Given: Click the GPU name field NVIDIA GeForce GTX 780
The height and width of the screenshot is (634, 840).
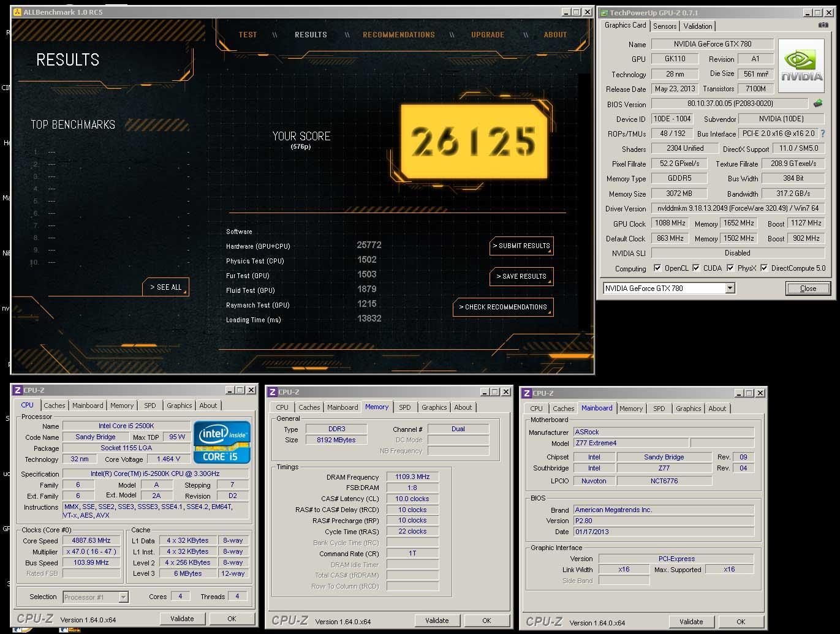Looking at the screenshot, I should coord(713,44).
